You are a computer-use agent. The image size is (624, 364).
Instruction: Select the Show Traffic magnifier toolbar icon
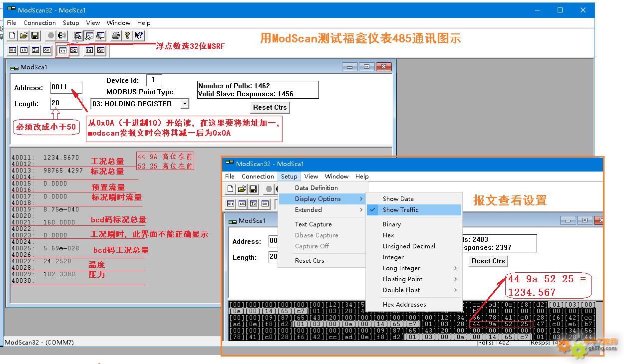(x=100, y=35)
